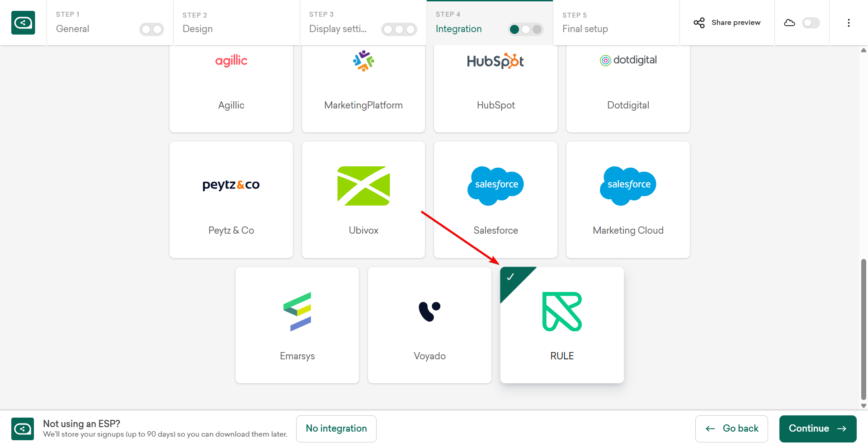Viewport: 868px width, 447px height.
Task: Click the Peytz & Co logo
Action: (231, 185)
